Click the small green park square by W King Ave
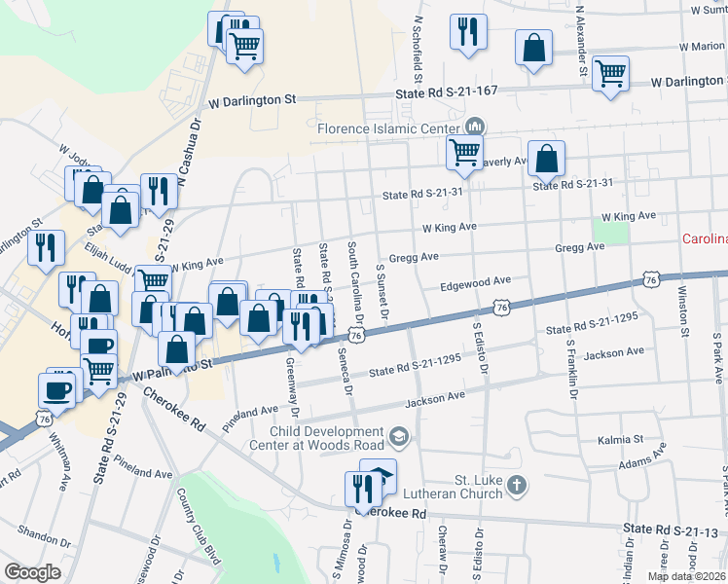Image resolution: width=728 pixels, height=584 pixels. (x=610, y=232)
